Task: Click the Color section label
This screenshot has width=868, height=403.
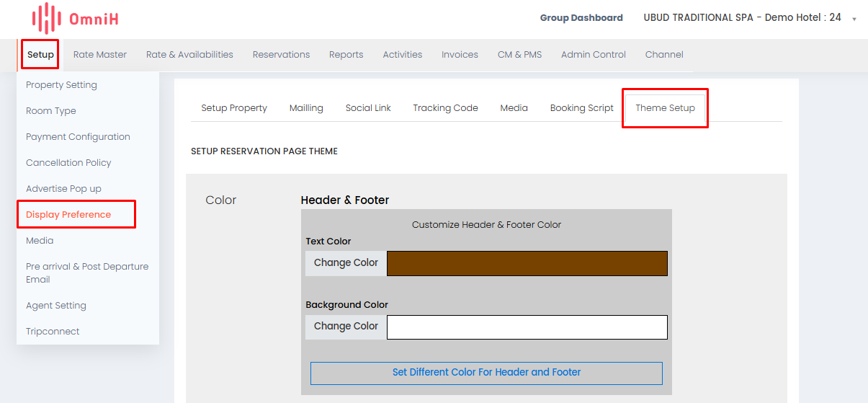Action: point(220,200)
